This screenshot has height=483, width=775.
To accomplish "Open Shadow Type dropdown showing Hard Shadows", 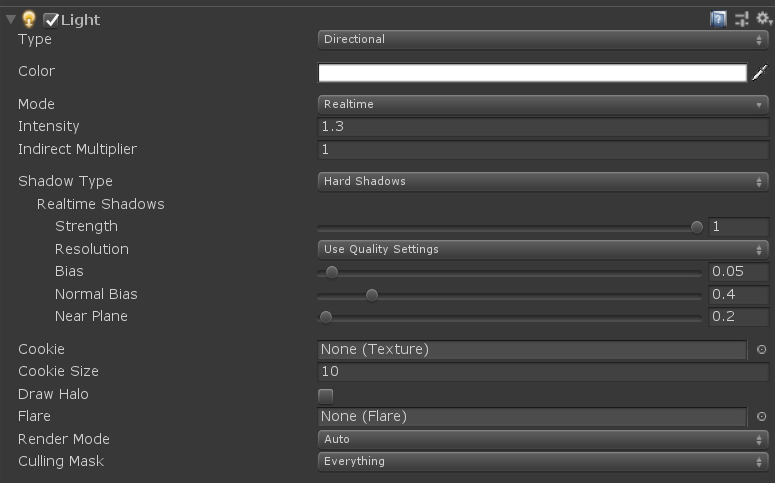I will [543, 181].
